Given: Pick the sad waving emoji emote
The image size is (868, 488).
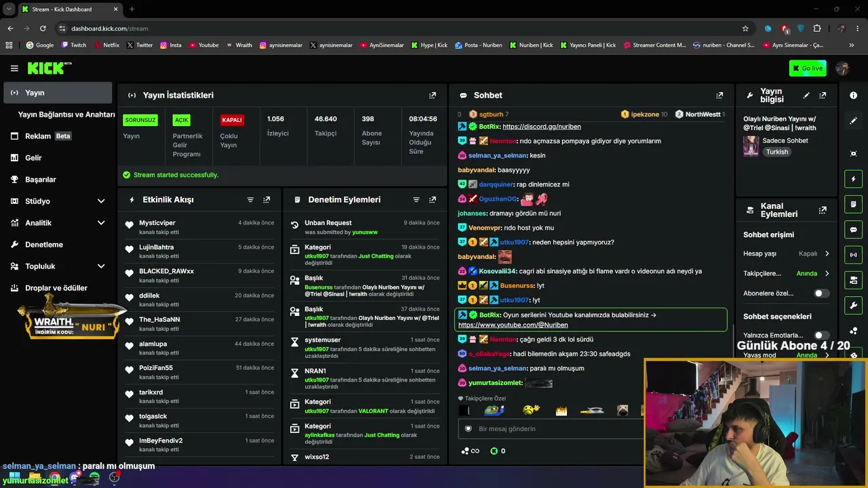Looking at the screenshot, I should (532, 410).
